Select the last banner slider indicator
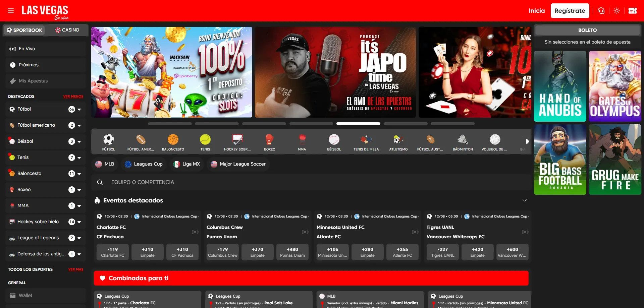This screenshot has height=308, width=644. point(452,124)
